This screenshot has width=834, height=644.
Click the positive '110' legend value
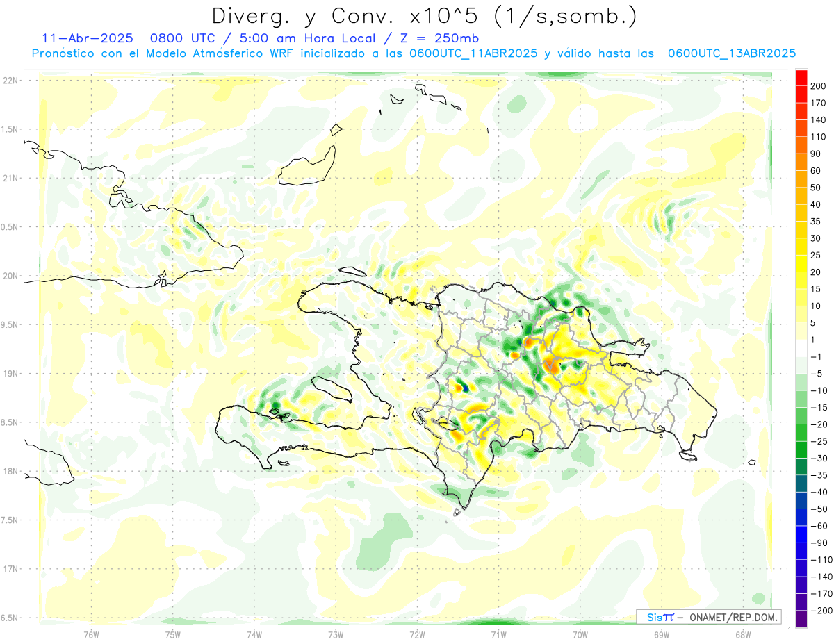click(819, 137)
